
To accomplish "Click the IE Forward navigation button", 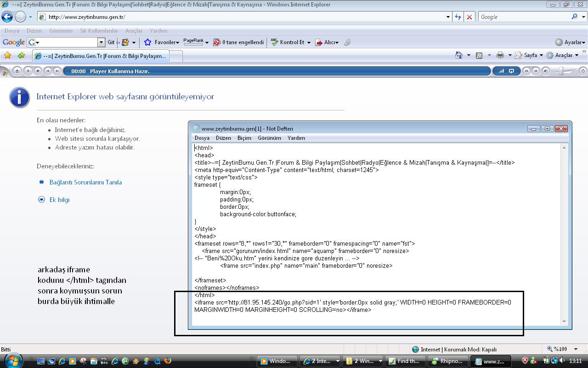I will 20,17.
